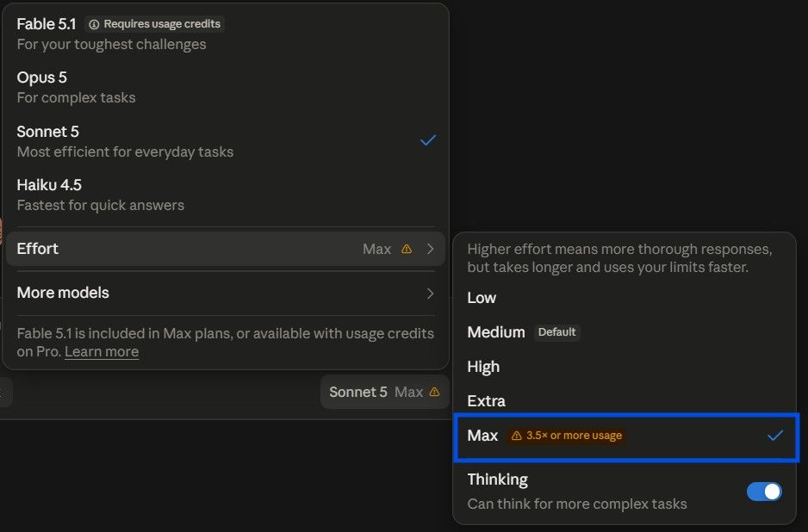Viewport: 808px width, 532px height.
Task: Click the 3.5× or more usage warning badge
Action: pyautogui.click(x=566, y=436)
